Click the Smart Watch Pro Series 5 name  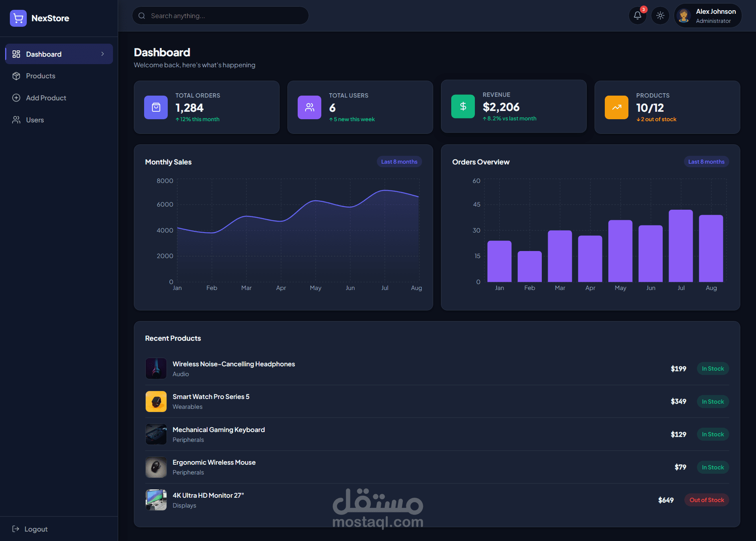click(211, 397)
